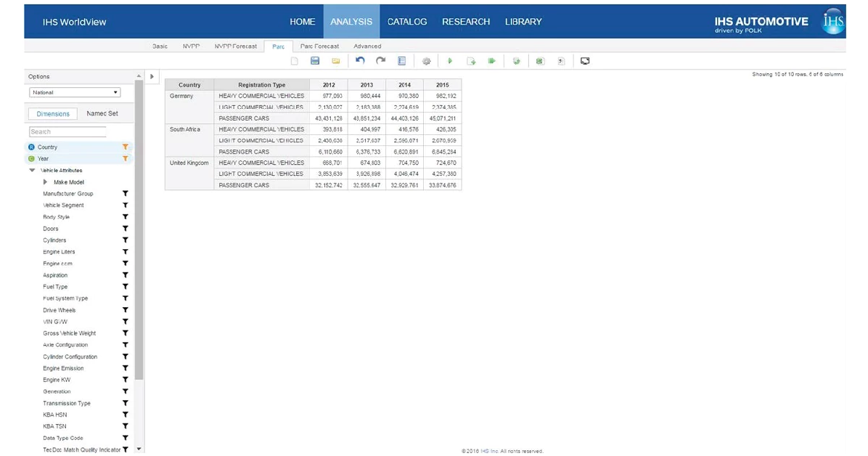Expand the Make Model node
The height and width of the screenshot is (456, 868).
click(x=46, y=182)
